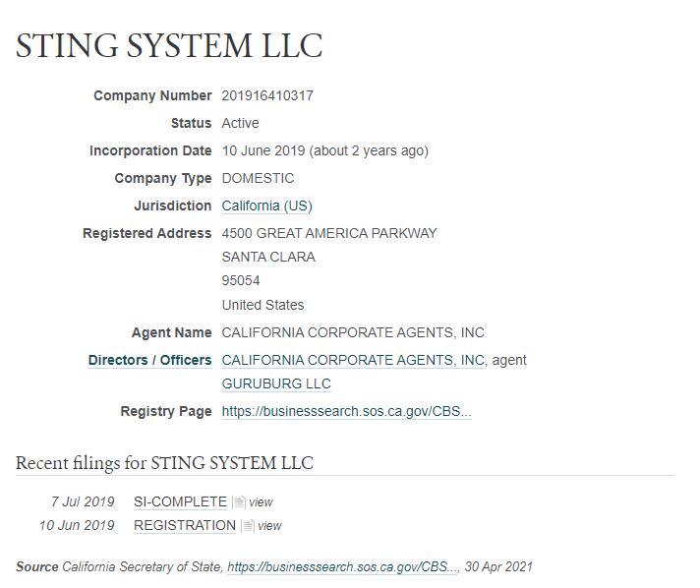
Task: Click the 4500 GREAT AMERICA PARKWAY address
Action: pyautogui.click(x=329, y=233)
